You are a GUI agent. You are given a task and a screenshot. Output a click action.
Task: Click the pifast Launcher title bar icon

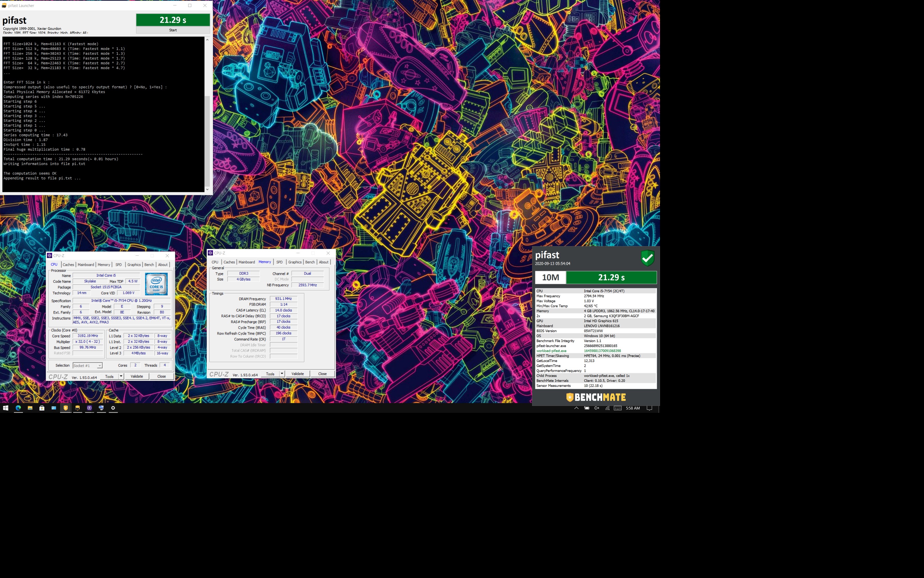click(4, 6)
